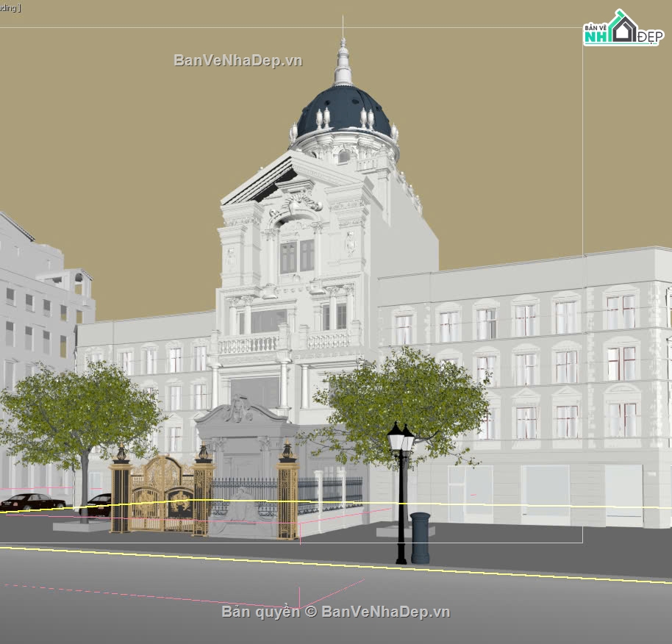Click the top BanVeNhaDep.vn watermark text
Viewport: 672px width, 644px height.
coord(237,60)
